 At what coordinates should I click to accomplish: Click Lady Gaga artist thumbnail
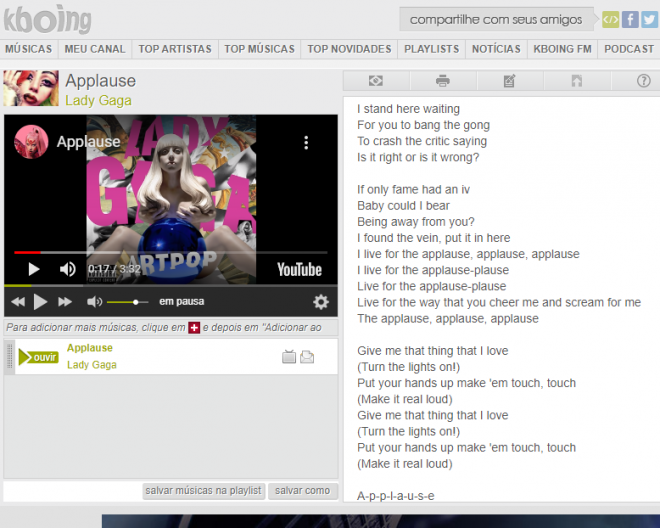[31, 88]
